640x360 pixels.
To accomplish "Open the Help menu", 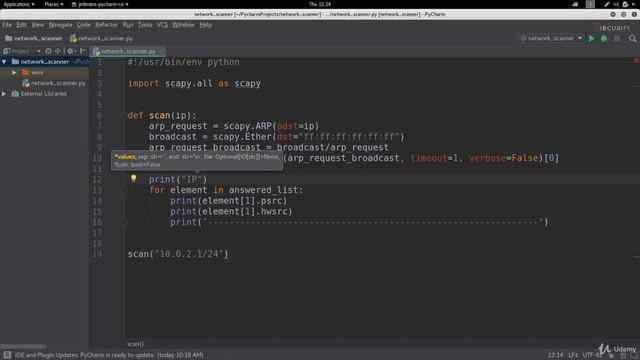I will pos(206,25).
